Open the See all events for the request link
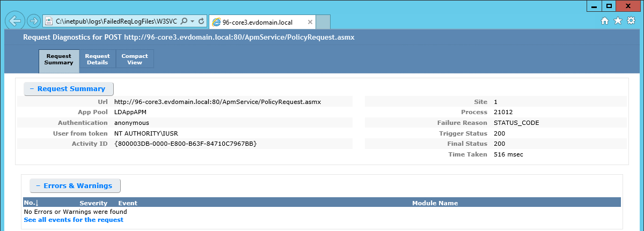The height and width of the screenshot is (231, 644). [x=74, y=220]
